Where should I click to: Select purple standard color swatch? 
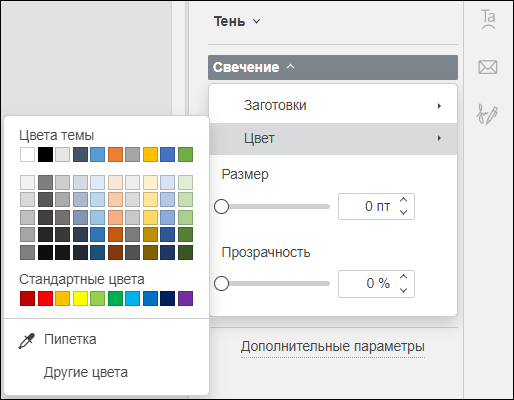point(185,298)
